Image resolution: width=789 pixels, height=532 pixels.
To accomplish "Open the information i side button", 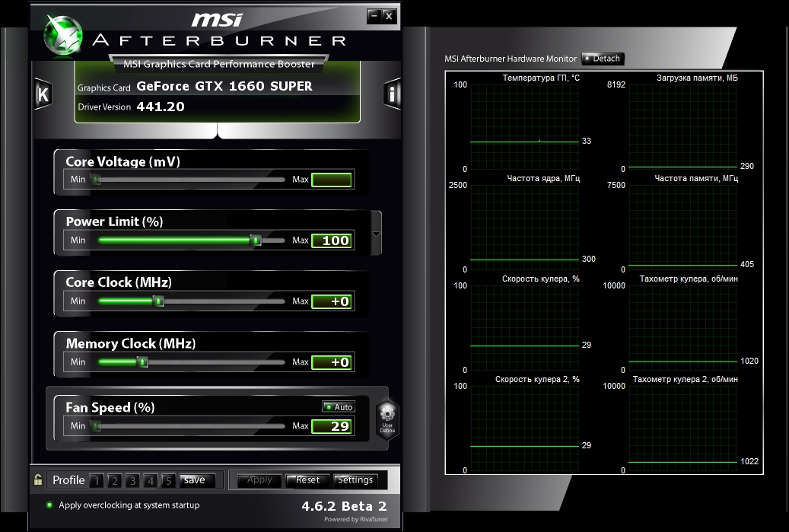I will tap(392, 94).
